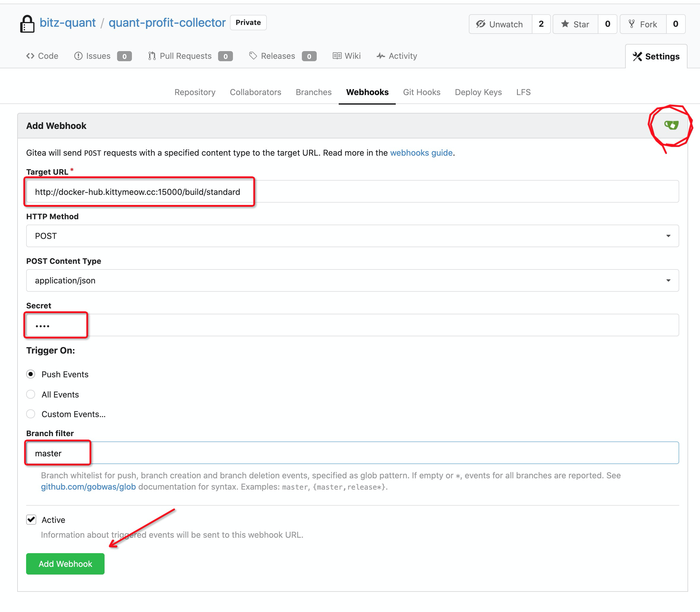Image resolution: width=700 pixels, height=612 pixels.
Task: Open the POST Content Type dropdown
Action: point(352,280)
